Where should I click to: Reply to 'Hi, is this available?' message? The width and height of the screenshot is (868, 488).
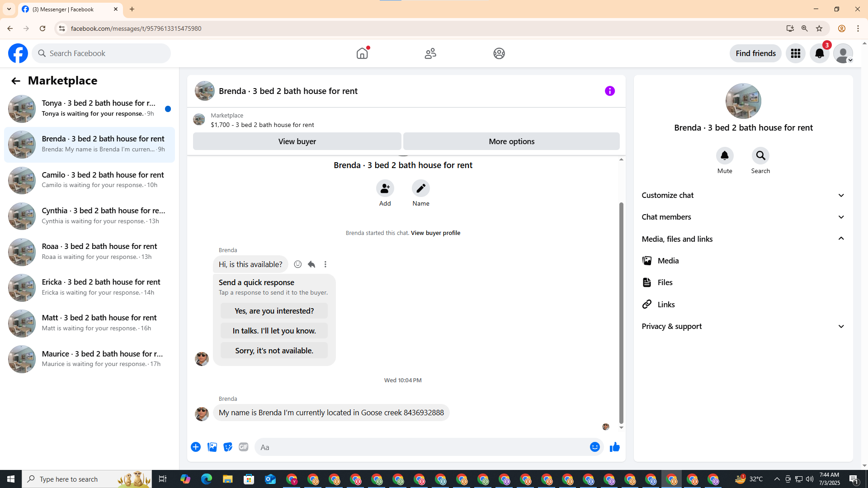click(311, 264)
